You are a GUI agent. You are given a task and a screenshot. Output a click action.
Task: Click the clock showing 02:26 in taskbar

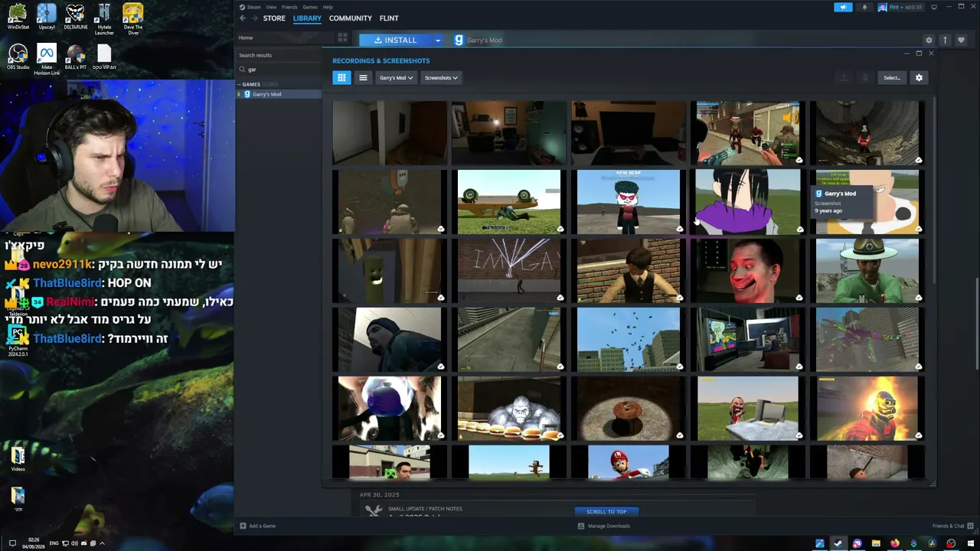34,543
